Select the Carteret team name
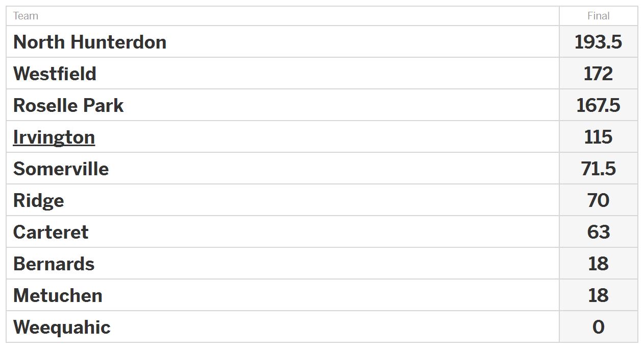Image resolution: width=644 pixels, height=349 pixels. point(51,232)
